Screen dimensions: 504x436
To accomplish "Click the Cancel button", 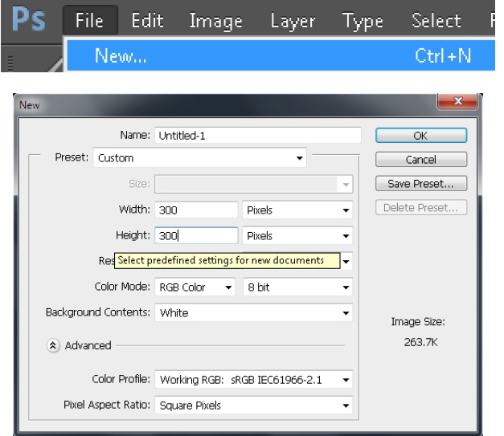I will [420, 160].
